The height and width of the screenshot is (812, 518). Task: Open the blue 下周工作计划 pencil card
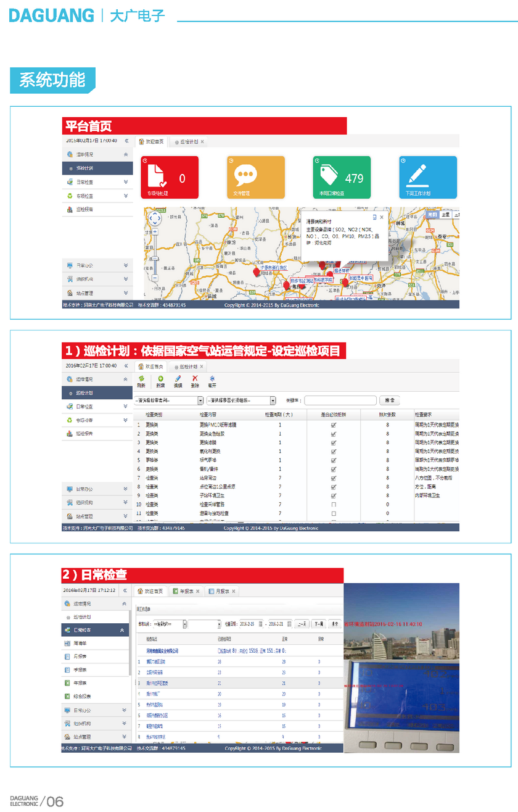tap(428, 177)
